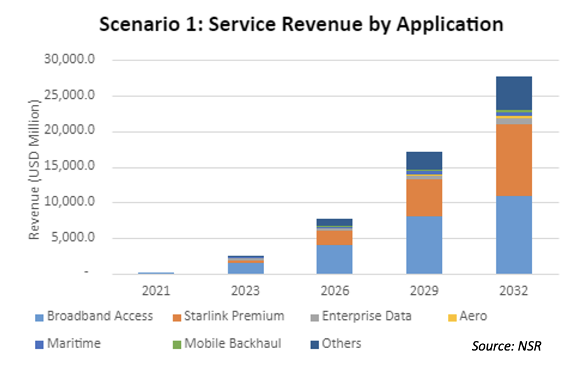Select the 2026 Others dark blue bar segment
Image resolution: width=588 pixels, height=375 pixels.
point(334,222)
